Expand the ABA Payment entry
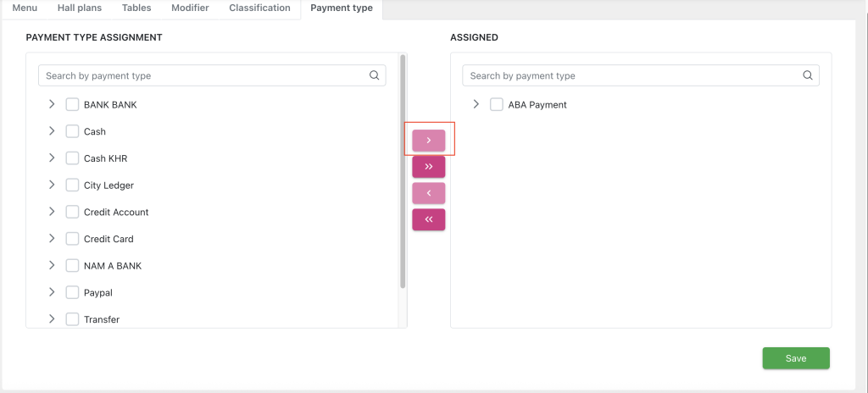 476,104
